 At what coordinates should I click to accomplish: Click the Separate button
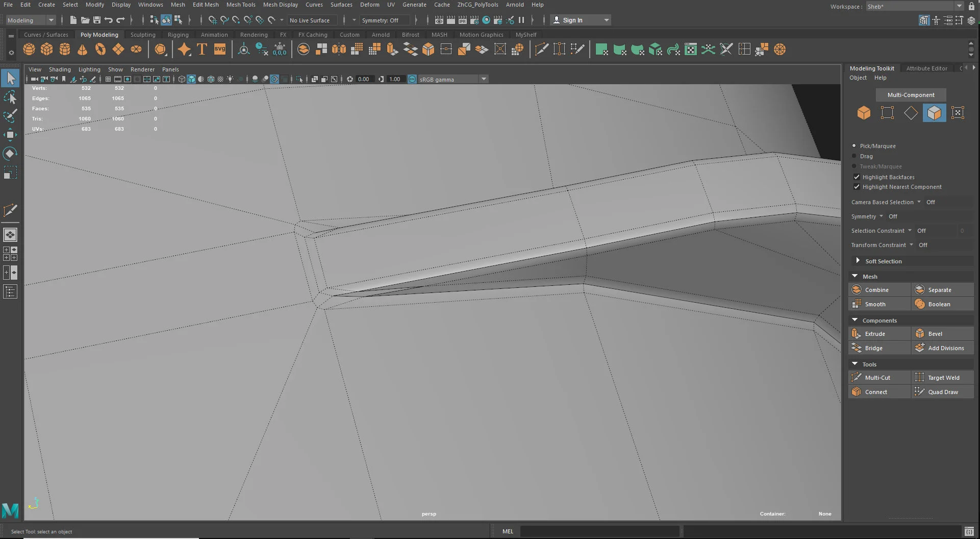click(943, 289)
